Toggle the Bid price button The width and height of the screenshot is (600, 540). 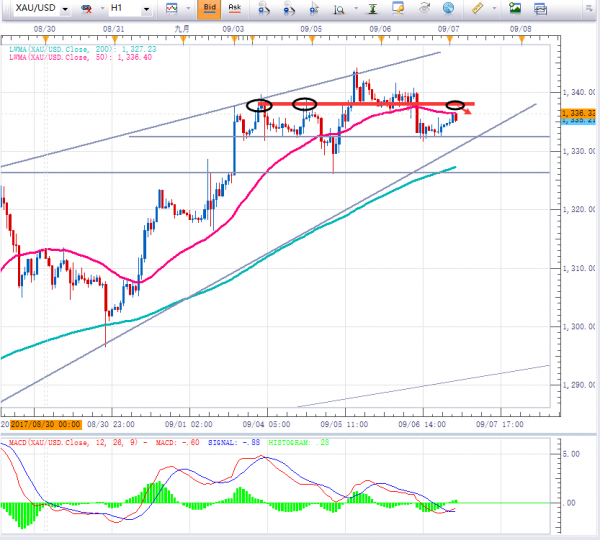pos(209,8)
